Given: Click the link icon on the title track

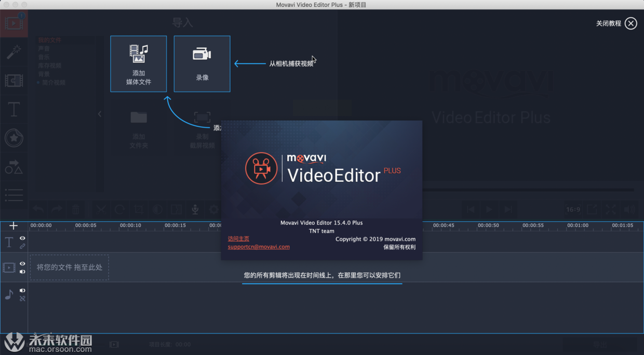Looking at the screenshot, I should [x=22, y=246].
